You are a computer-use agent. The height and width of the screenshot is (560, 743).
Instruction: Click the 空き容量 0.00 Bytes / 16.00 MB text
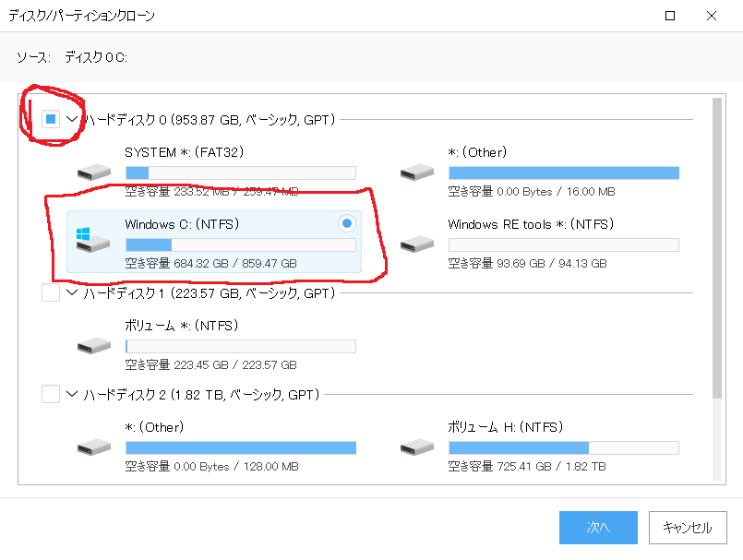(x=532, y=192)
